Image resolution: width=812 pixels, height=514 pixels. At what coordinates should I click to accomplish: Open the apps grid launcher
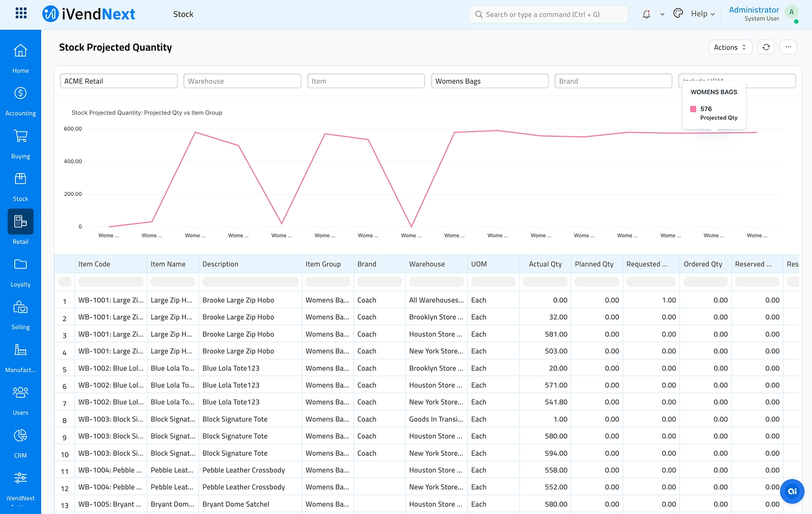(x=21, y=13)
